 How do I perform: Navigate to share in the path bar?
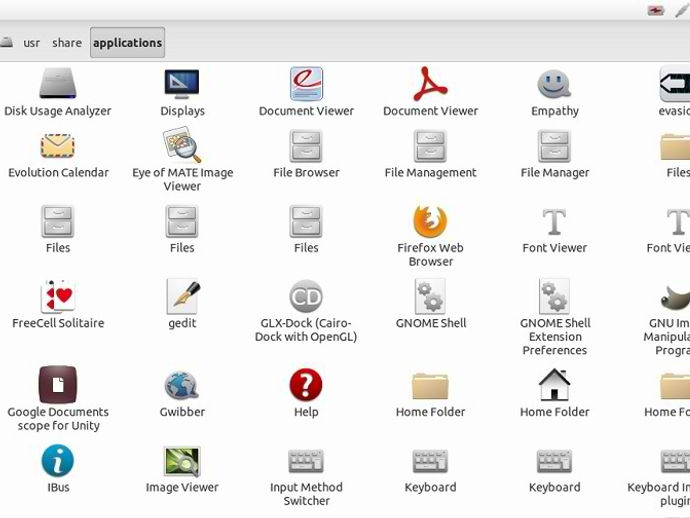pyautogui.click(x=67, y=43)
